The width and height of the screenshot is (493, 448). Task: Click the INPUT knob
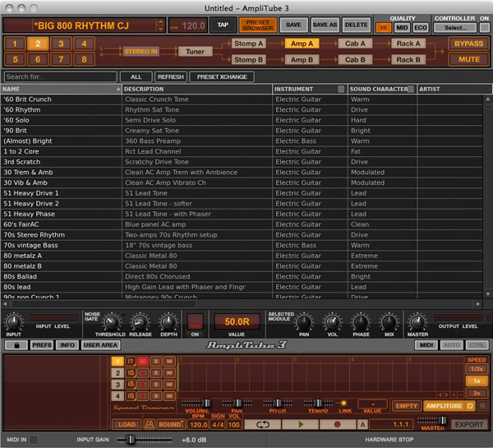pyautogui.click(x=13, y=322)
